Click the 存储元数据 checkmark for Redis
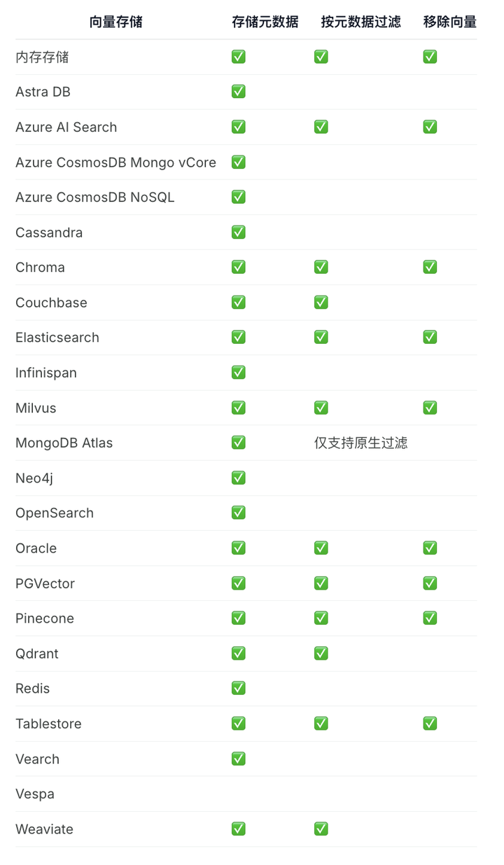 (239, 688)
